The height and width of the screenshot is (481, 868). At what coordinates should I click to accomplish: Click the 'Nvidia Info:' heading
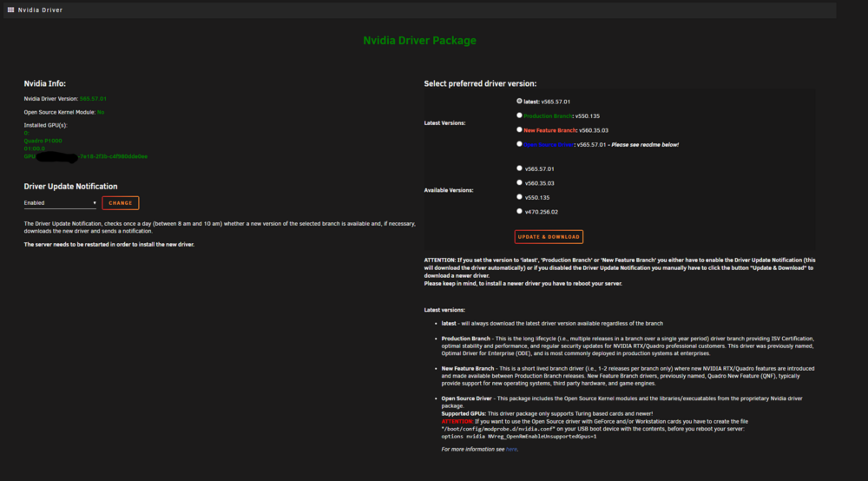point(45,83)
